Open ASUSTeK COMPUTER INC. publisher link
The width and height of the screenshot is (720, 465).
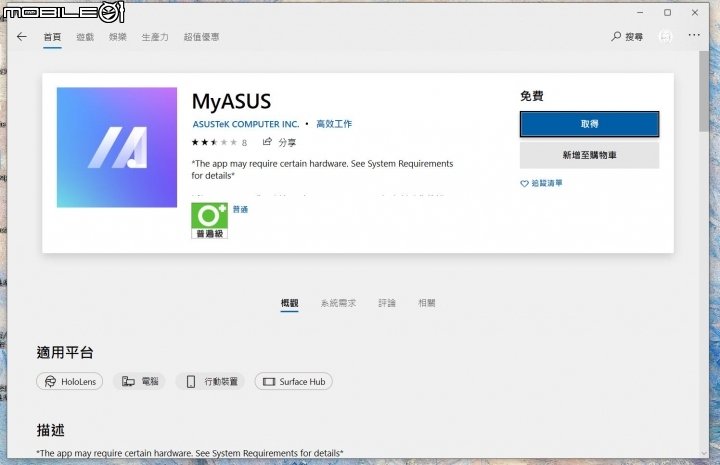coord(246,124)
